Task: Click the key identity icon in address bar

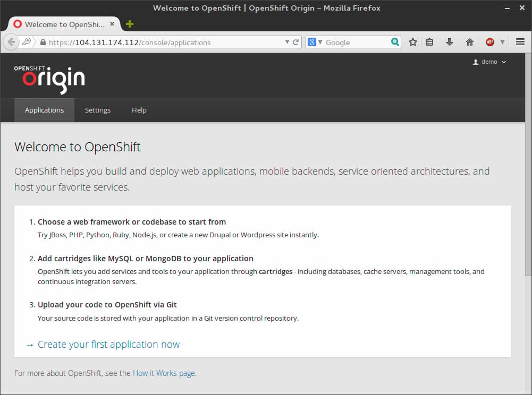Action: tap(27, 42)
